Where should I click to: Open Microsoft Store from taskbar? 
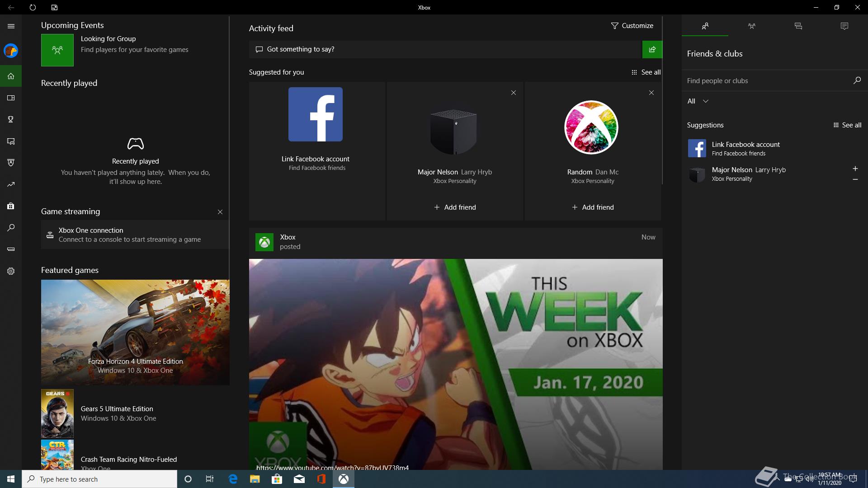tap(277, 479)
